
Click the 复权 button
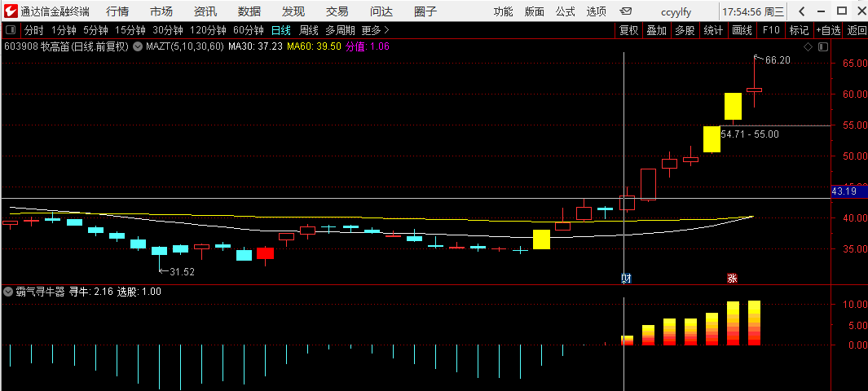[x=629, y=30]
